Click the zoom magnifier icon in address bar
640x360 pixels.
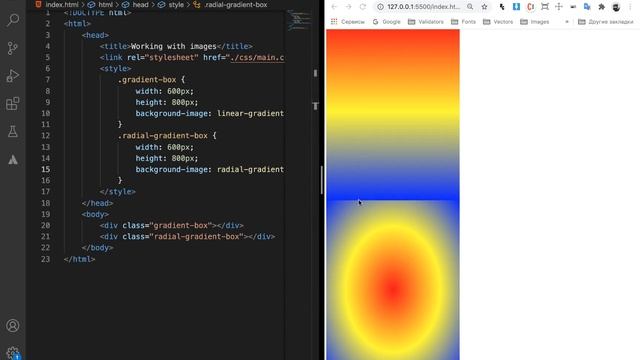pyautogui.click(x=470, y=7)
